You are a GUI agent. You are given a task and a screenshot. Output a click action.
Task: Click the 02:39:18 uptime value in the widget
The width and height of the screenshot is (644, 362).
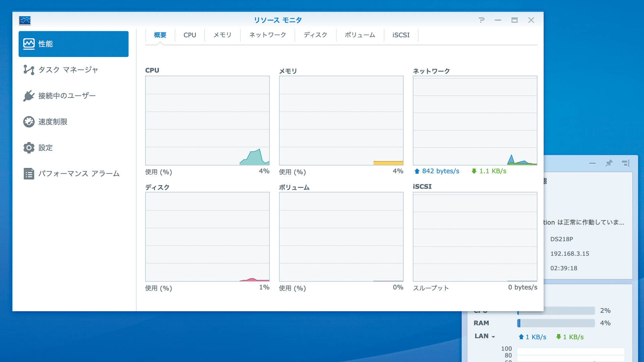(x=563, y=268)
